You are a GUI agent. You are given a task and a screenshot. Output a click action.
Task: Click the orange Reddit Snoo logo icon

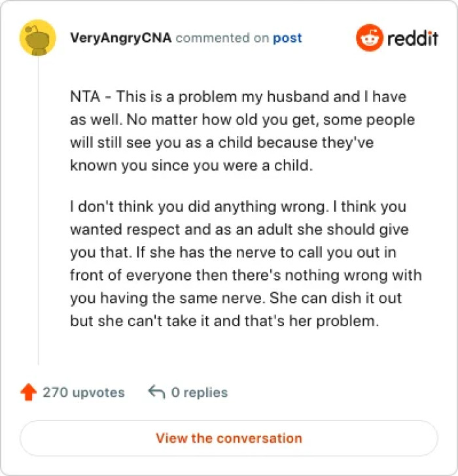tap(368, 38)
